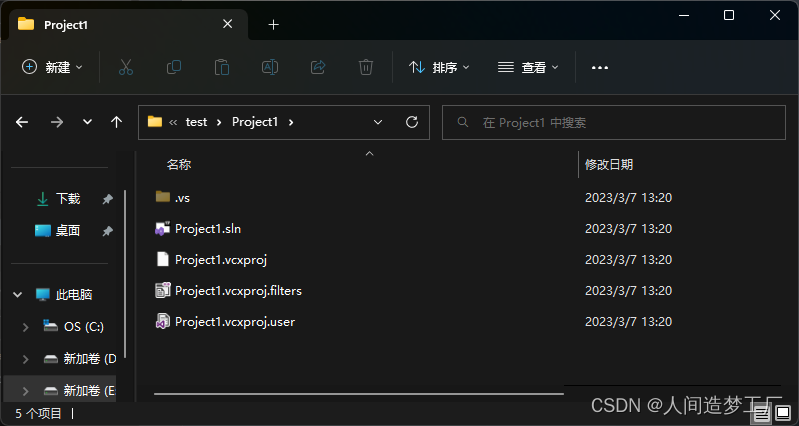
Task: Click the sidebar vertical scrollbar
Action: click(125, 274)
